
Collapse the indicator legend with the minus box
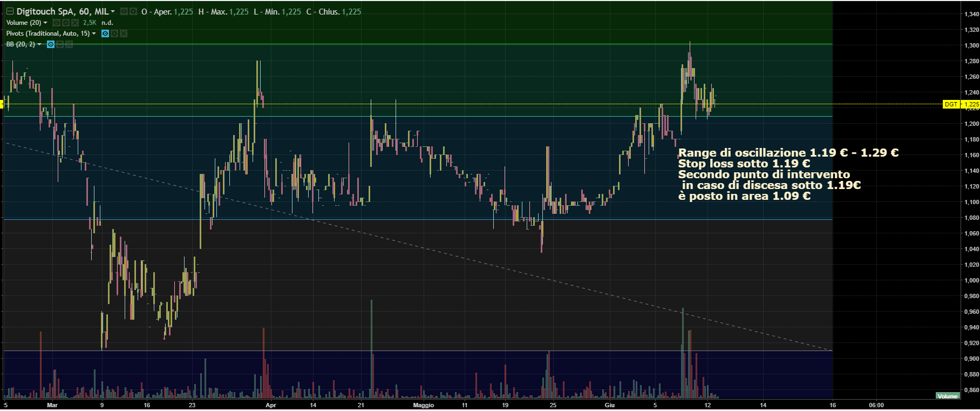(10, 11)
